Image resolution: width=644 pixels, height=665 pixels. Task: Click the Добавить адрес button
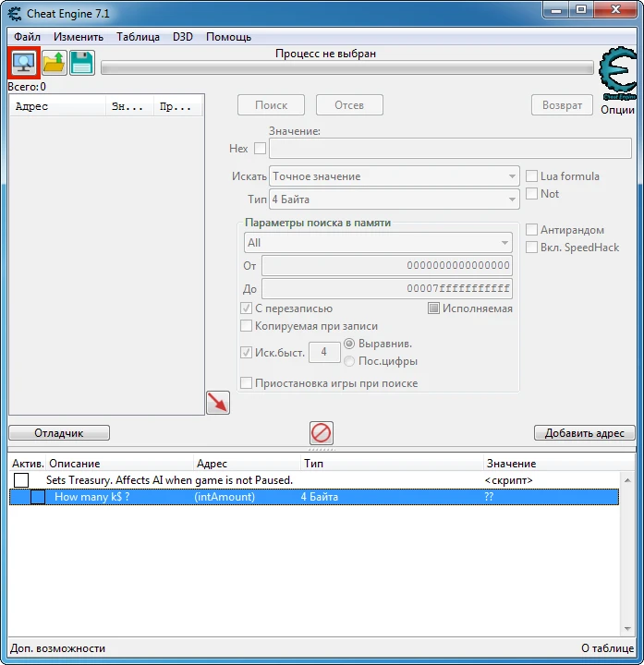click(x=585, y=433)
